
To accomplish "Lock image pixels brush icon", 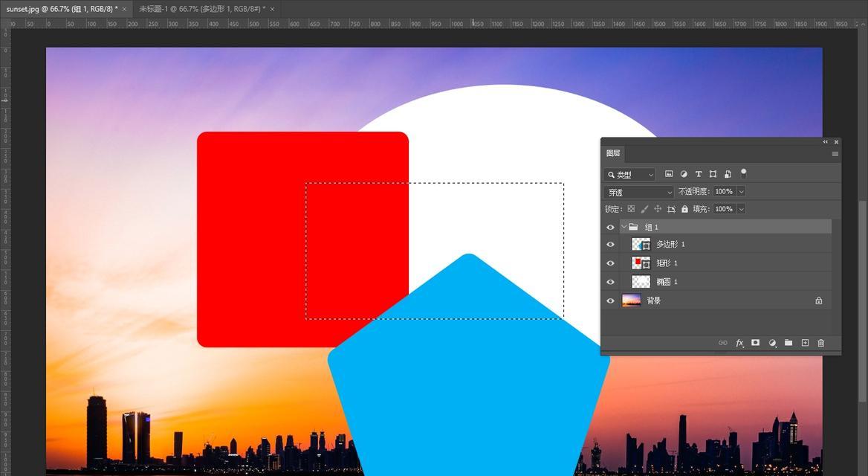I will click(x=644, y=209).
